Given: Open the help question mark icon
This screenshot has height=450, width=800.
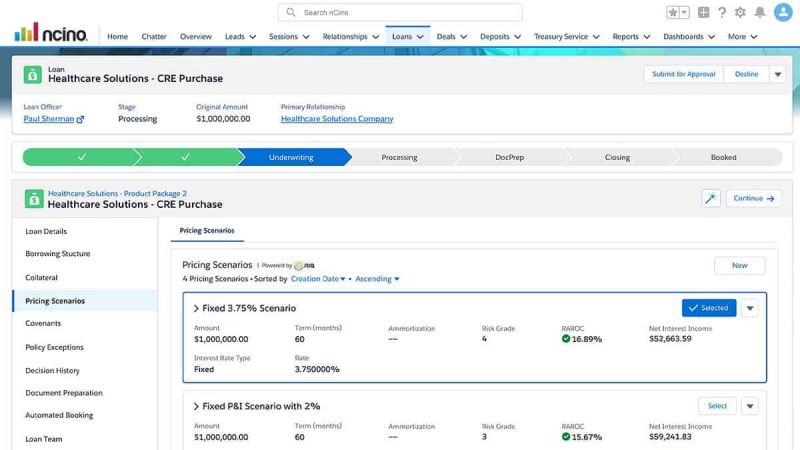Looking at the screenshot, I should pyautogui.click(x=722, y=13).
